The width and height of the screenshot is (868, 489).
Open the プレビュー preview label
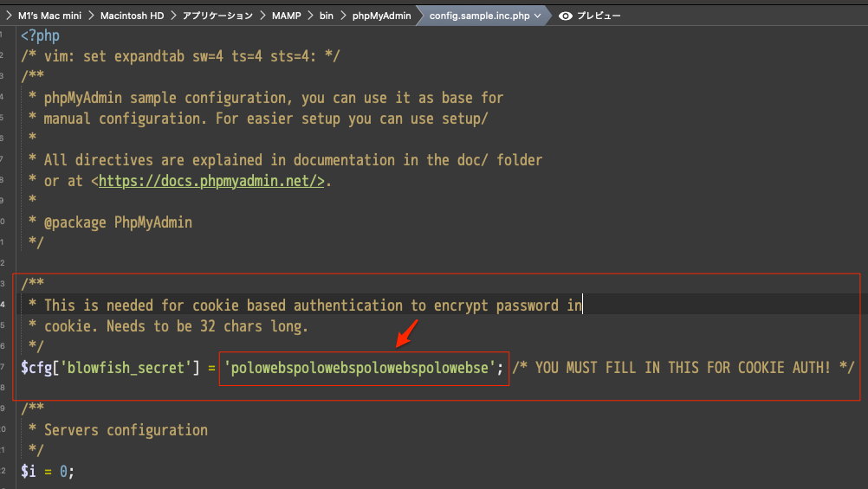click(x=598, y=16)
